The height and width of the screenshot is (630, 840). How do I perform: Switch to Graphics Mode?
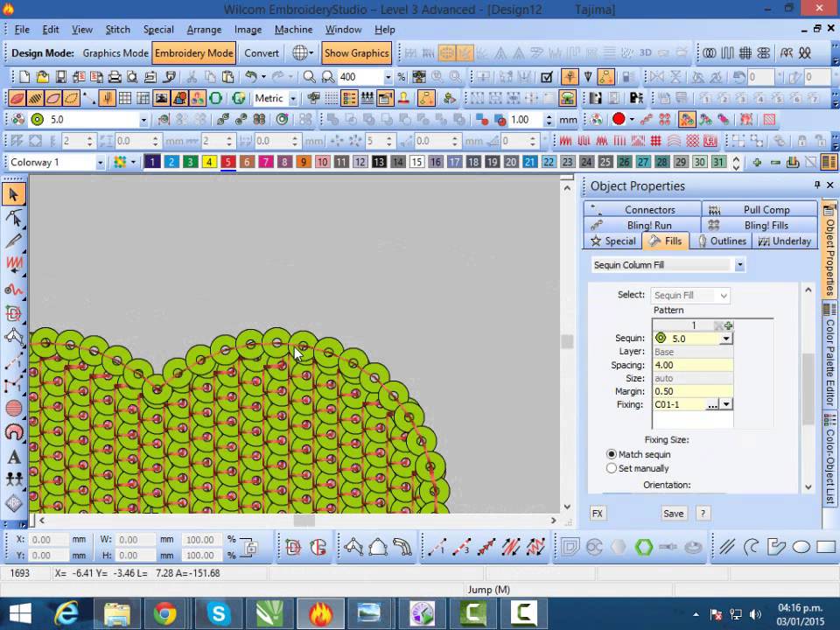click(115, 53)
